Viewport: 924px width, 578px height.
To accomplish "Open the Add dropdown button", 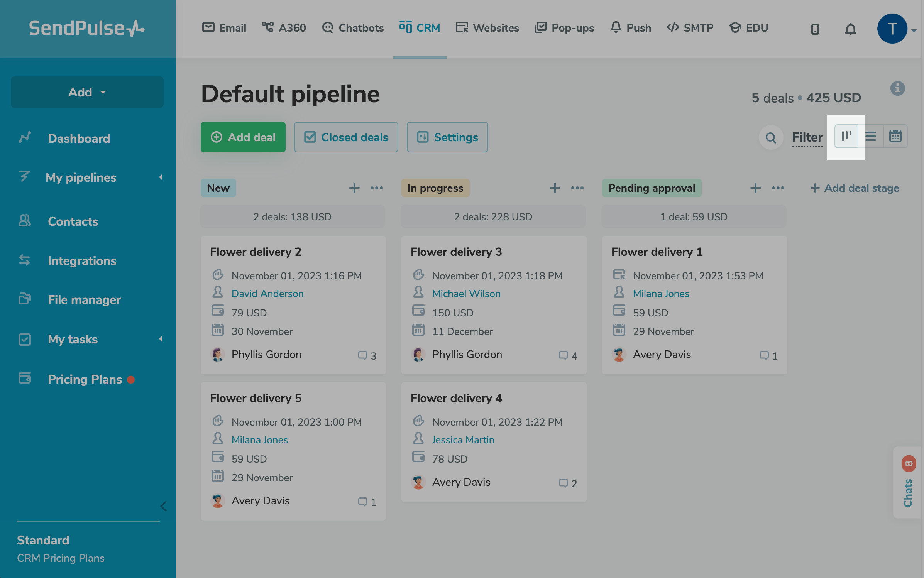I will pos(87,92).
